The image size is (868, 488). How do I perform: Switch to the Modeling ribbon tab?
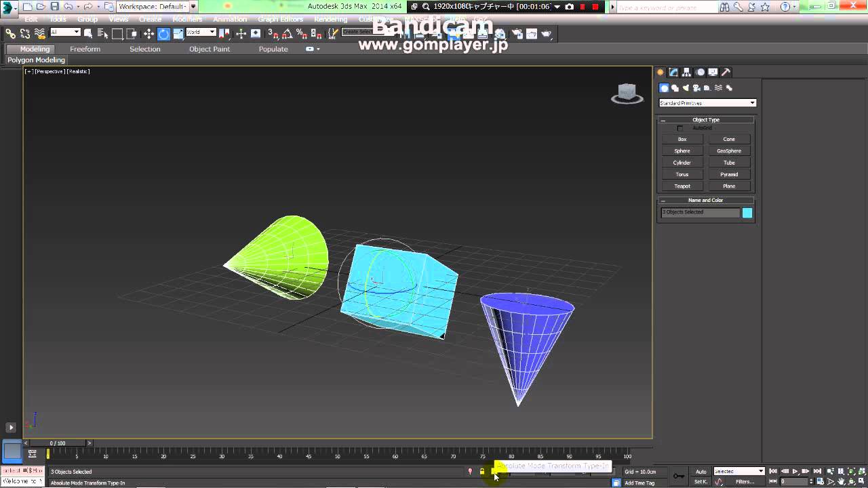pos(35,49)
